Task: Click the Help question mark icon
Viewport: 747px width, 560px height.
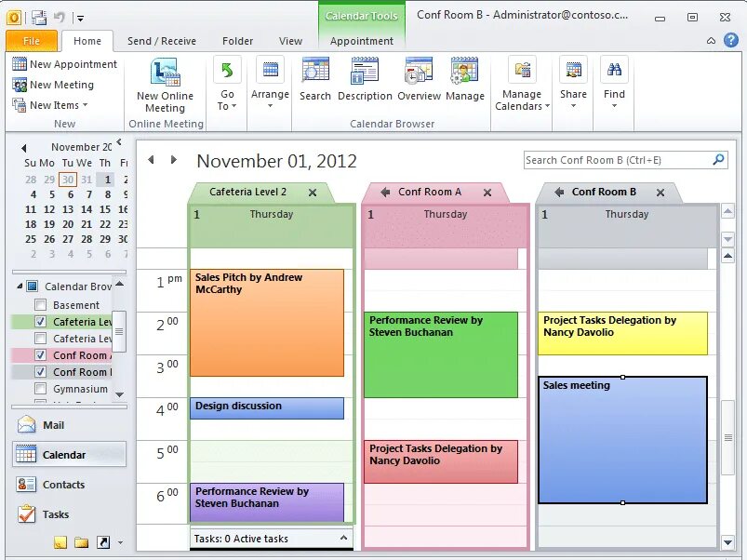Action: 731,40
